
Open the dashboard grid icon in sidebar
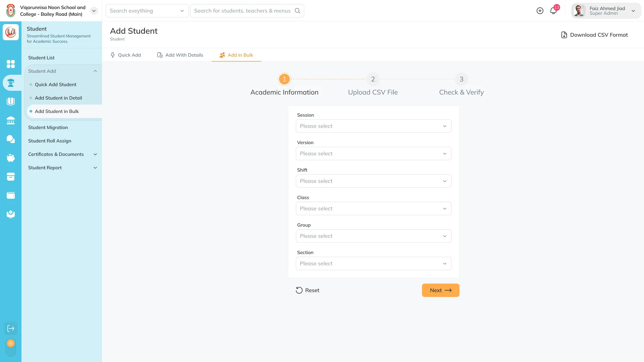(x=11, y=64)
